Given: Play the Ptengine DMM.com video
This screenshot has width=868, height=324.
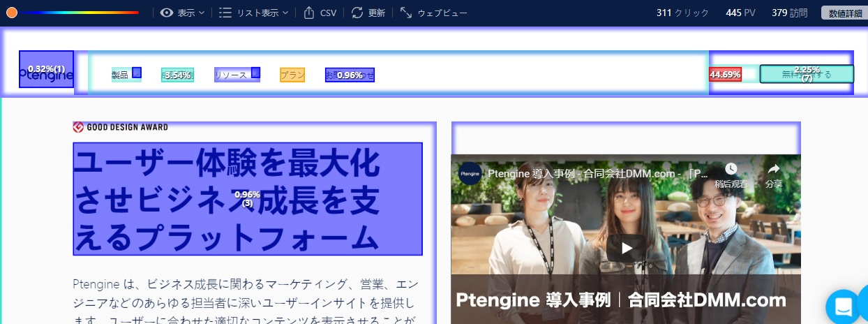Looking at the screenshot, I should point(627,248).
